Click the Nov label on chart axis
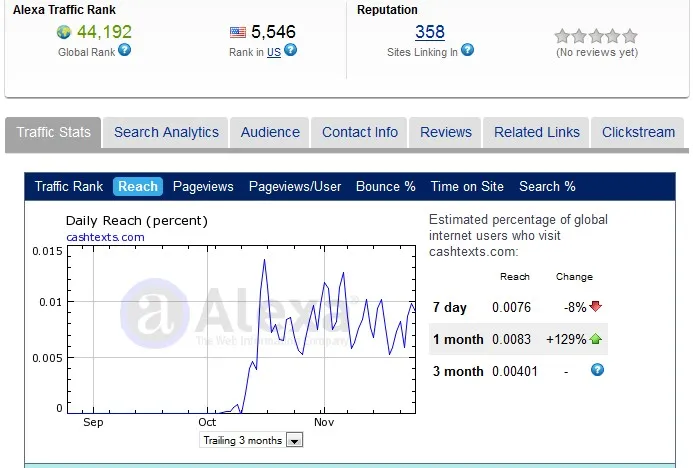The image size is (693, 468). point(324,422)
